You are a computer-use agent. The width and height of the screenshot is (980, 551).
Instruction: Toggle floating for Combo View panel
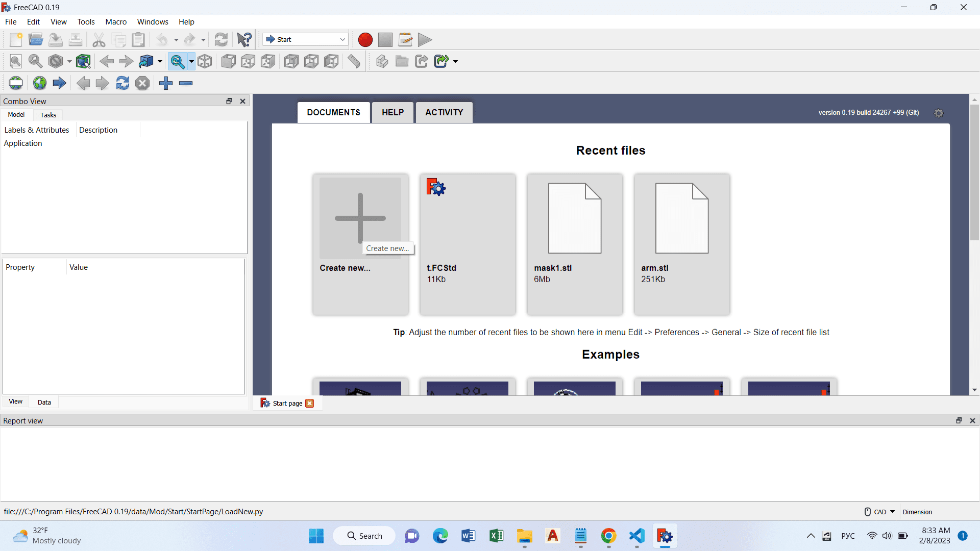tap(229, 101)
